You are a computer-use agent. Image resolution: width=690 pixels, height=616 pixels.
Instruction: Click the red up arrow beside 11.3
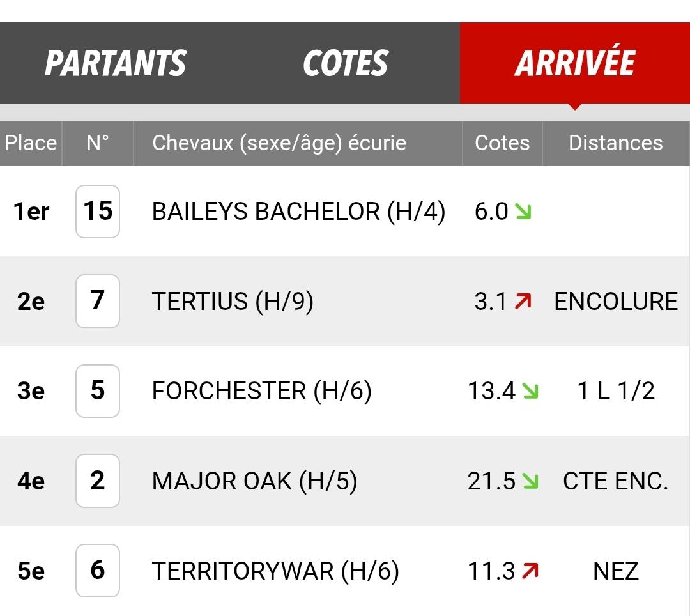tap(530, 571)
